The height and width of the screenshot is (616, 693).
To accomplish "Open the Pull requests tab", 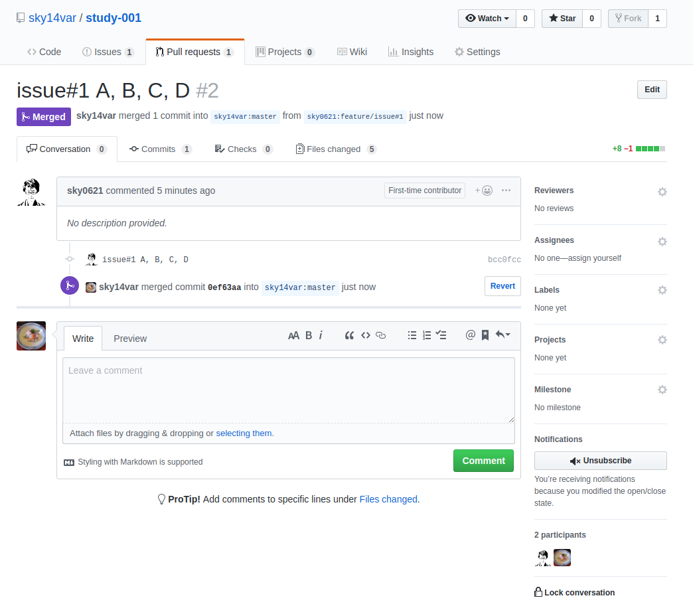I will [195, 52].
